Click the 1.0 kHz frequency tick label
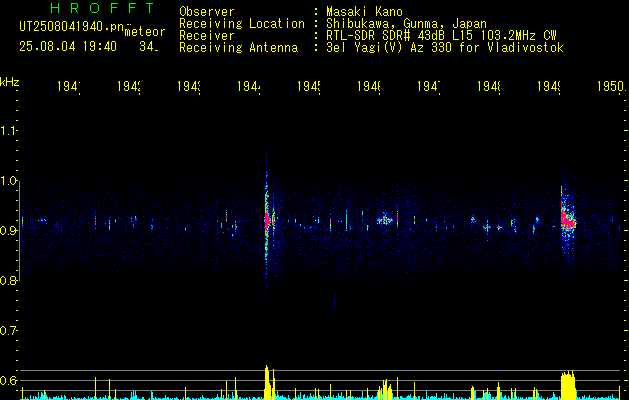629x400 pixels. (9, 180)
